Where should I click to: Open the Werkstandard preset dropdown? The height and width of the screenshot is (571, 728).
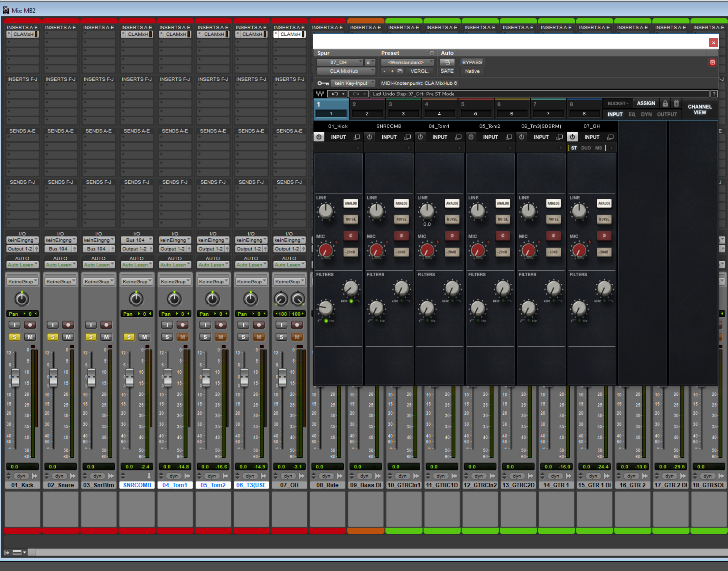coord(407,62)
